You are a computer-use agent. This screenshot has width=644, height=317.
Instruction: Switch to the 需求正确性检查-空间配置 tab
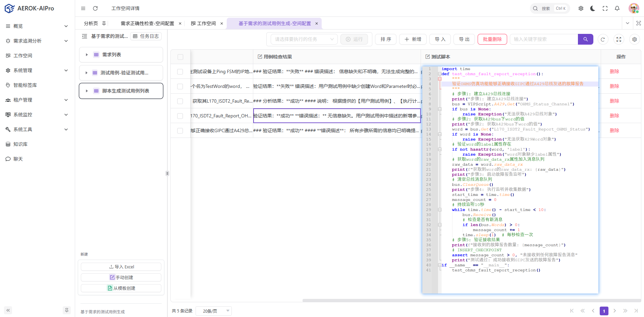pos(147,23)
